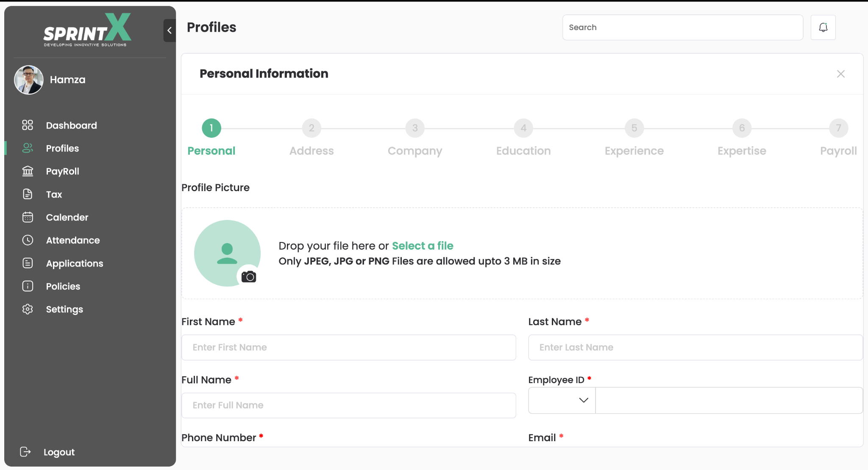Click the Settings gear icon
Screen dimensions: 868x470
click(28, 309)
